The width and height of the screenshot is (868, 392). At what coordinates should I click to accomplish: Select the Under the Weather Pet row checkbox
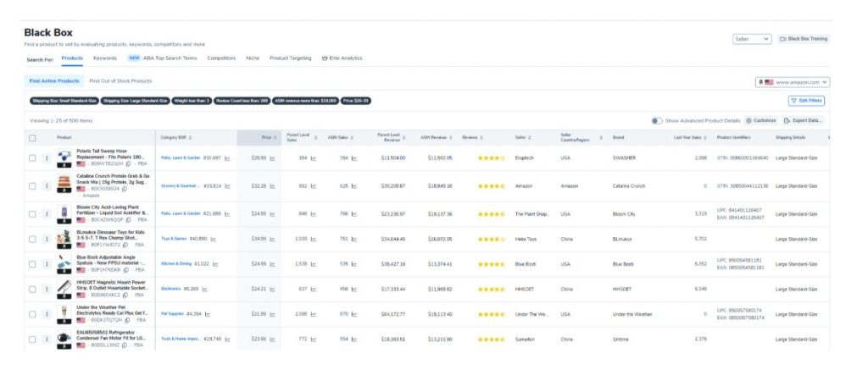32,314
